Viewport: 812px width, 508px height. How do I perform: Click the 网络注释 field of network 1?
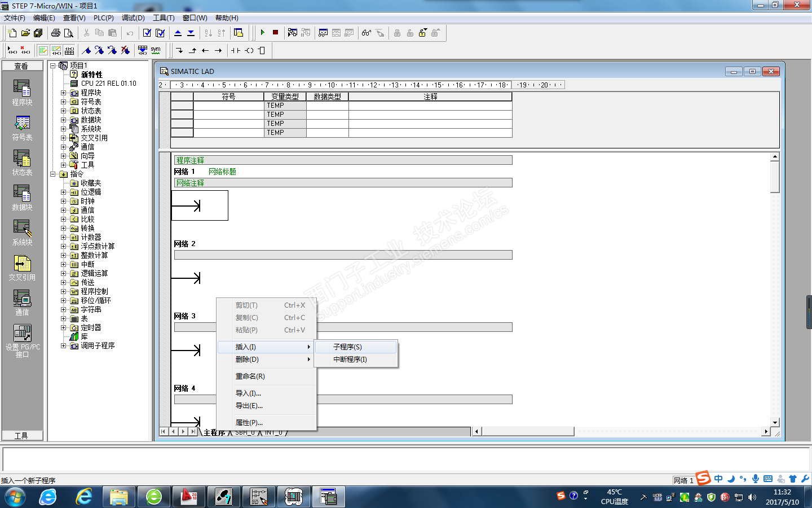click(343, 183)
